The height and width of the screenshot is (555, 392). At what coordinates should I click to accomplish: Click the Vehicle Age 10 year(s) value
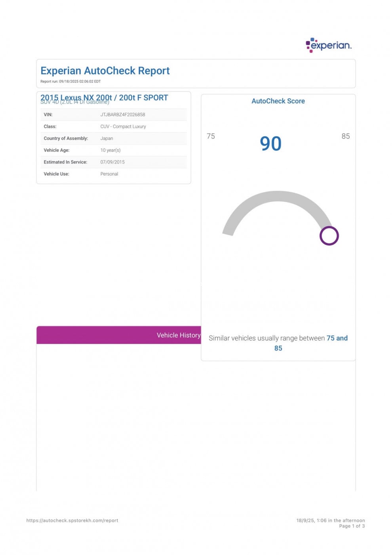pos(110,150)
